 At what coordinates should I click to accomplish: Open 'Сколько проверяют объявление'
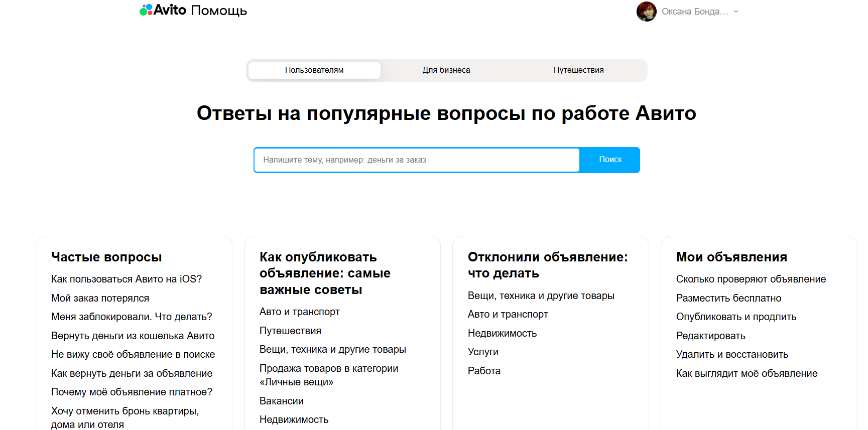click(751, 279)
